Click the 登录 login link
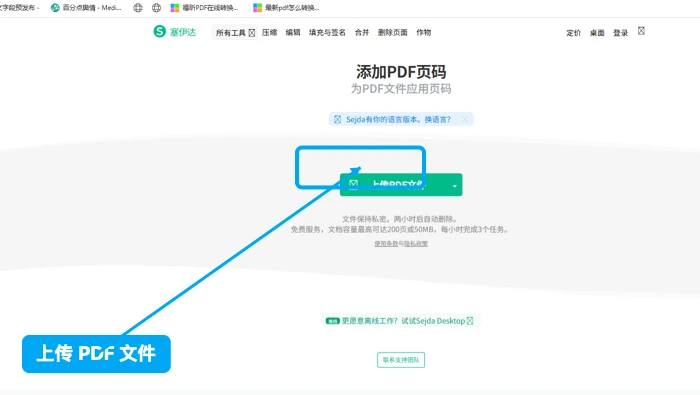Viewport: 700px width, 395px height. 621,33
